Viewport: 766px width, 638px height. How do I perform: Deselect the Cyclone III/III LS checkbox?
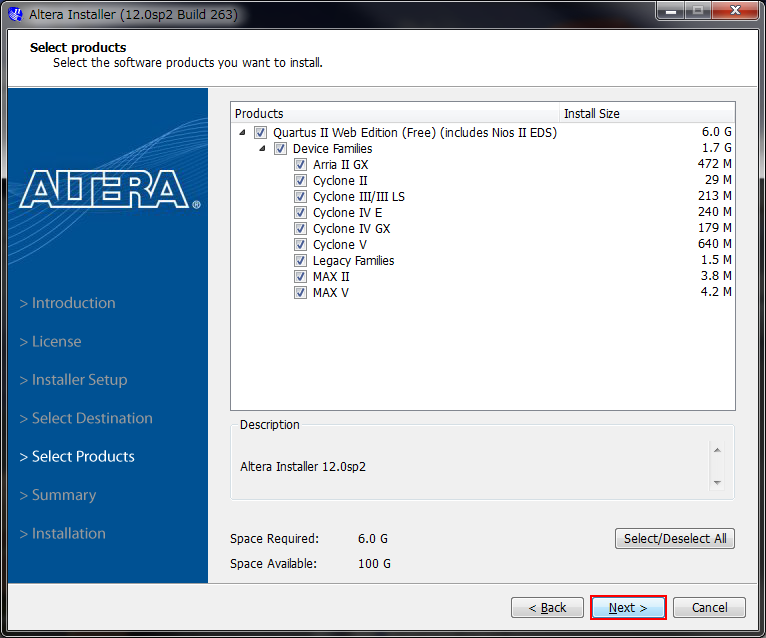coord(300,196)
